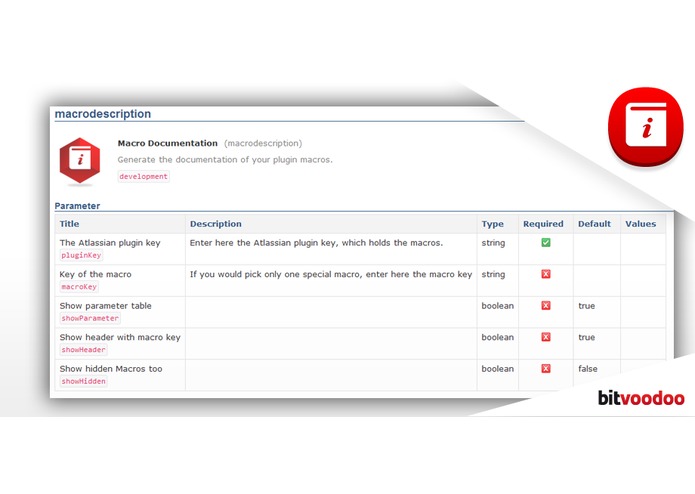The width and height of the screenshot is (695, 494).
Task: Click the pluginKey code tag
Action: (81, 255)
